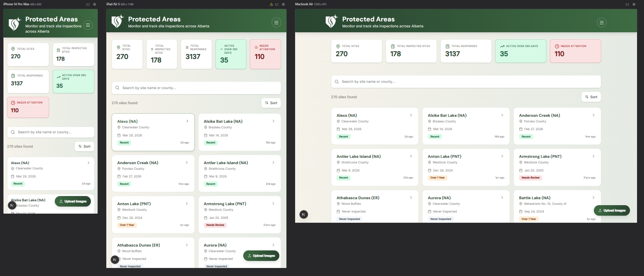Viewport: 644px width, 276px height.
Task: Click window icon on iPad Air 5 bar
Action: [x=277, y=4]
